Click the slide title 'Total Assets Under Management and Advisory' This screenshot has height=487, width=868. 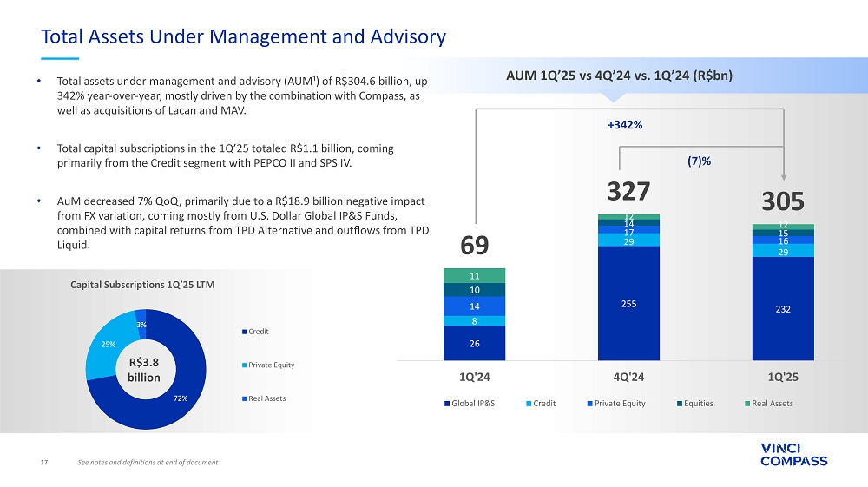pyautogui.click(x=244, y=36)
